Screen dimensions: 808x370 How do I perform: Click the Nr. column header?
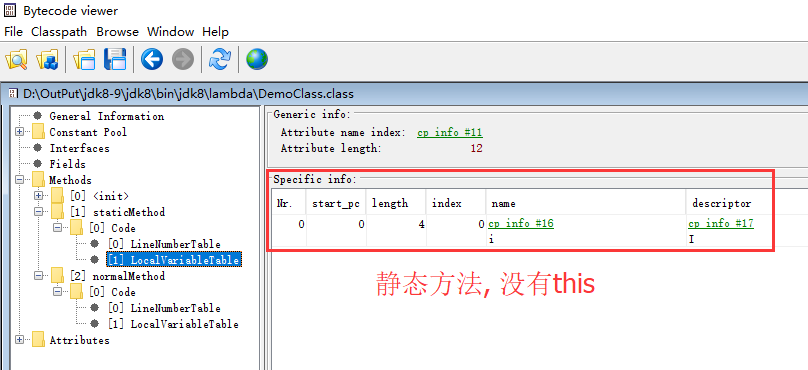pos(289,204)
